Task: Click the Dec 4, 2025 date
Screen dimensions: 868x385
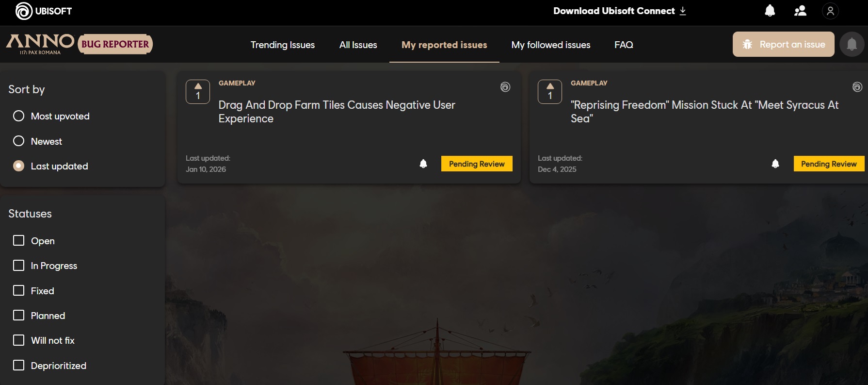Action: [557, 169]
